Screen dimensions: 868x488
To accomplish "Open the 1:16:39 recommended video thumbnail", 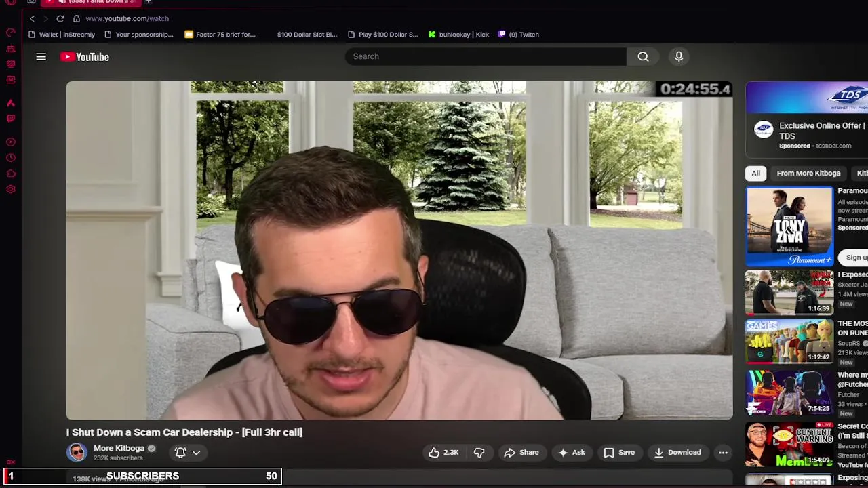I will point(789,293).
